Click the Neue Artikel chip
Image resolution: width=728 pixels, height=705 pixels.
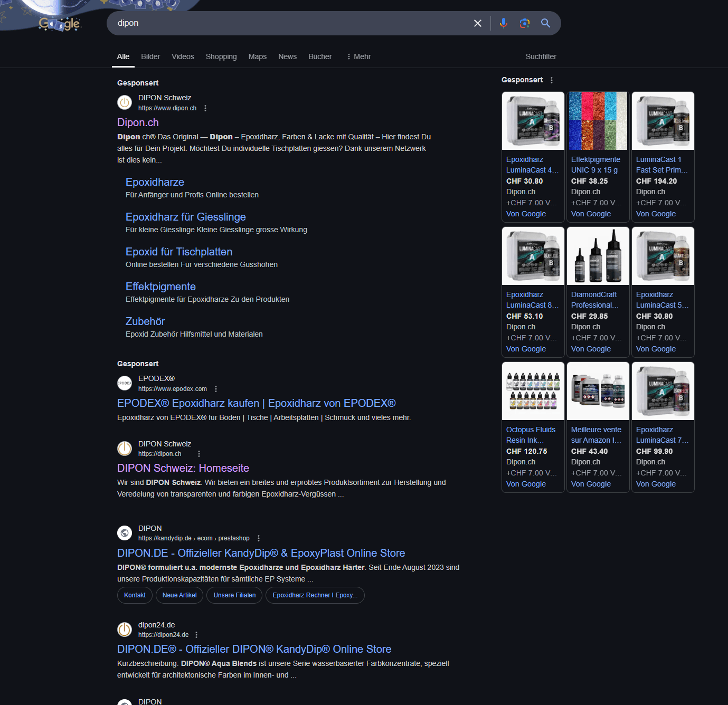pyautogui.click(x=179, y=595)
